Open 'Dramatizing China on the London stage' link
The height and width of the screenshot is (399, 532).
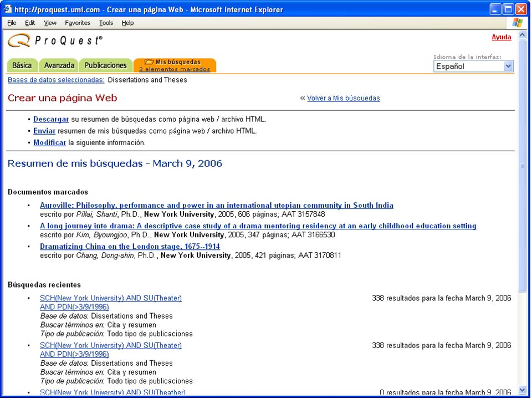tap(130, 246)
